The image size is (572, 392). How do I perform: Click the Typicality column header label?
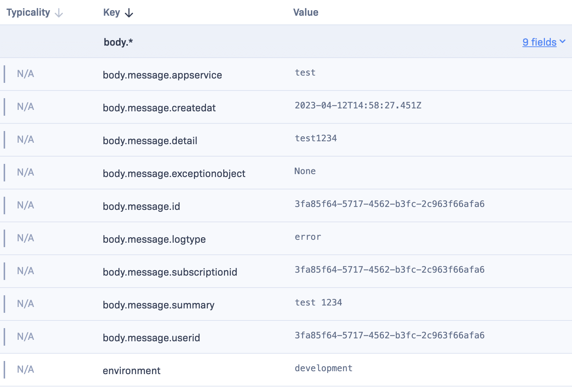(x=28, y=12)
